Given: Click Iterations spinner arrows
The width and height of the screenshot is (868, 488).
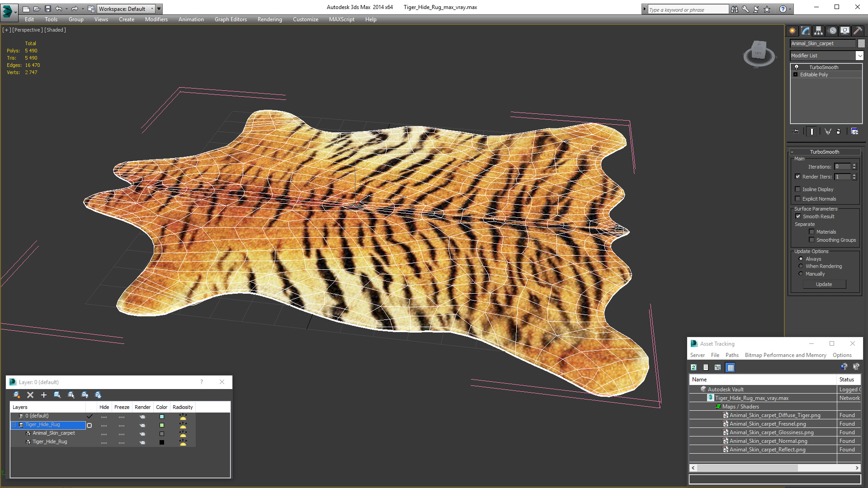Looking at the screenshot, I should coord(854,167).
